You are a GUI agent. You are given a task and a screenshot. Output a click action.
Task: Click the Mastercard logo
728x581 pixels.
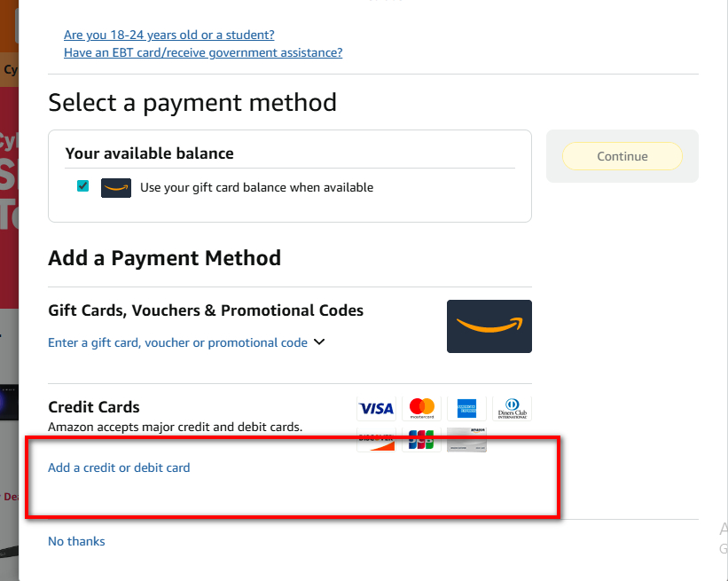pyautogui.click(x=421, y=408)
